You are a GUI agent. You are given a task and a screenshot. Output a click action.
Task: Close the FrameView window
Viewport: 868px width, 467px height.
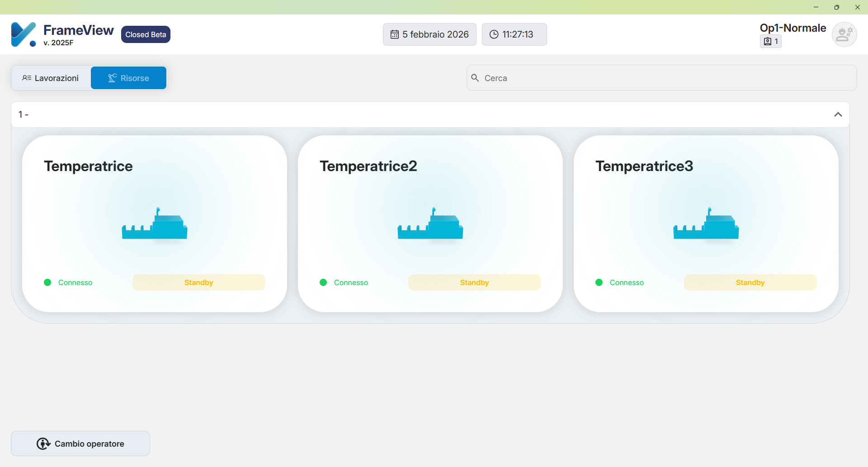(x=858, y=7)
